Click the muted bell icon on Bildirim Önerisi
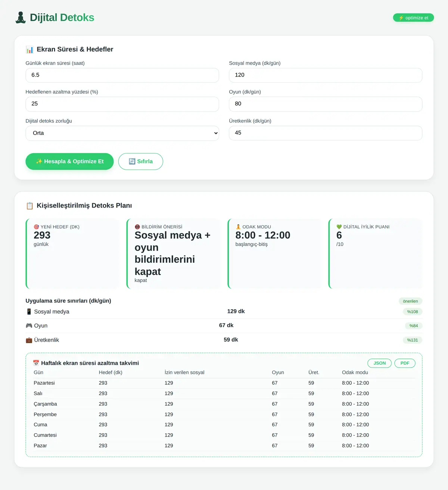 pyautogui.click(x=137, y=227)
